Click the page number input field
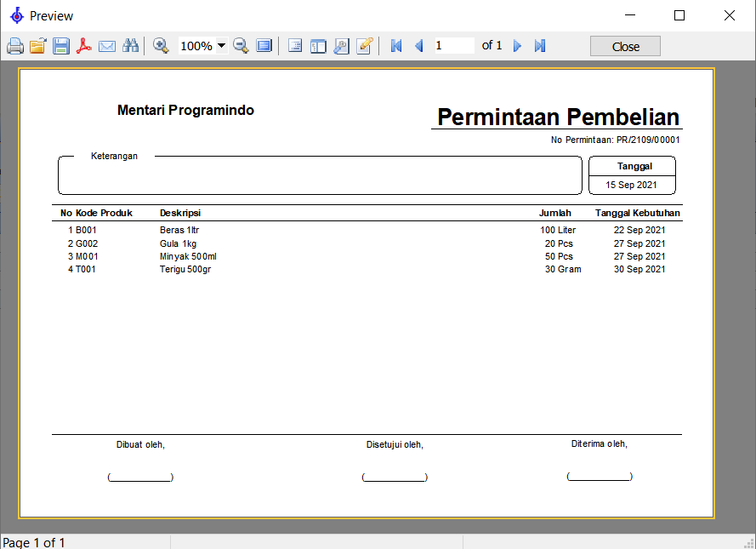Screen dimensions: 756x549 (454, 46)
